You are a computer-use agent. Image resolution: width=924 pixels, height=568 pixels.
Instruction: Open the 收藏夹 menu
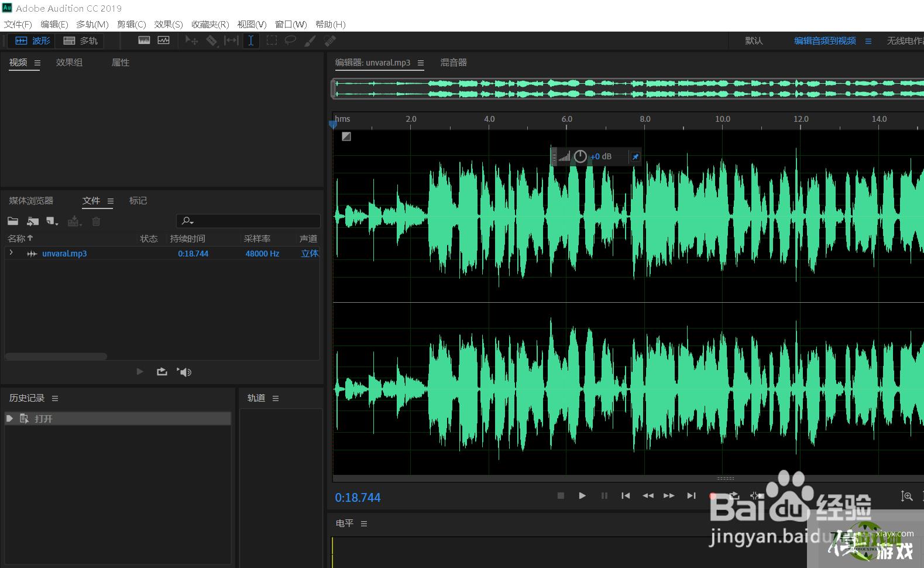[x=210, y=24]
